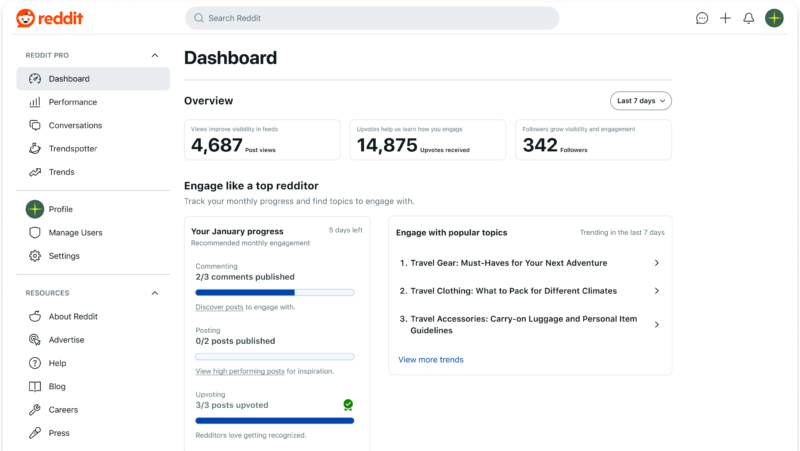Click the Press pen icon
This screenshot has height=451, width=800.
[x=35, y=433]
